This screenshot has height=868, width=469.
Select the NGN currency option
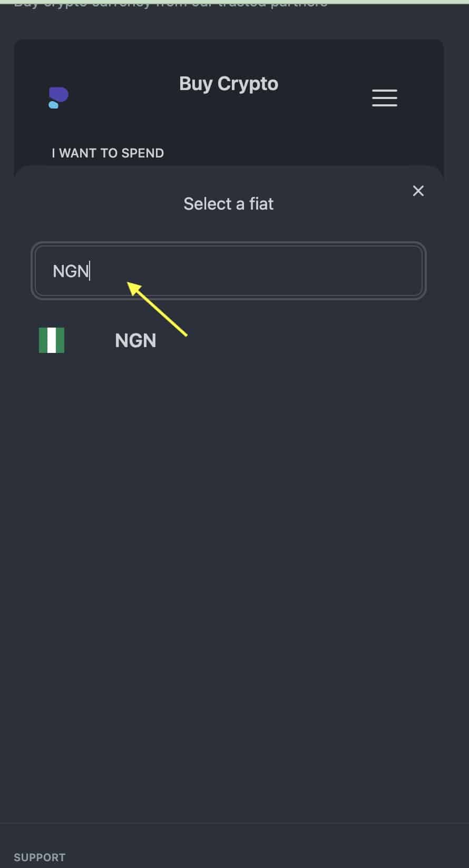pyautogui.click(x=135, y=341)
